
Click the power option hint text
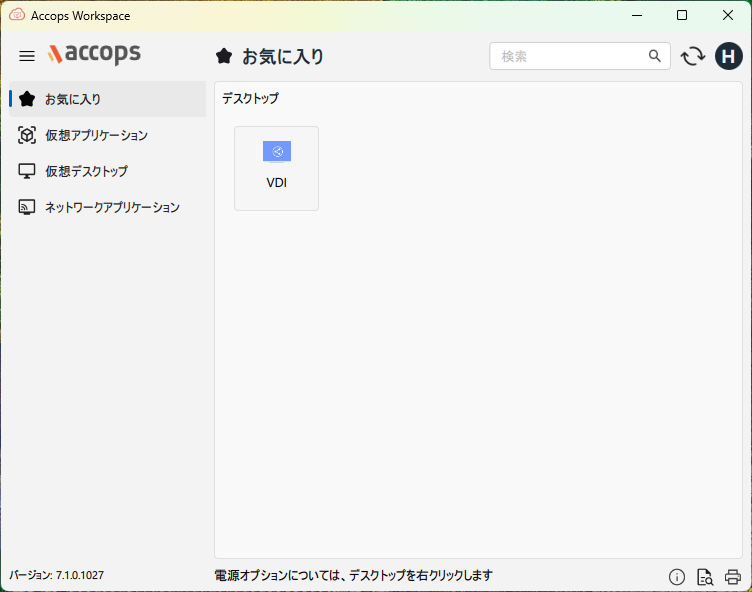[x=353, y=575]
